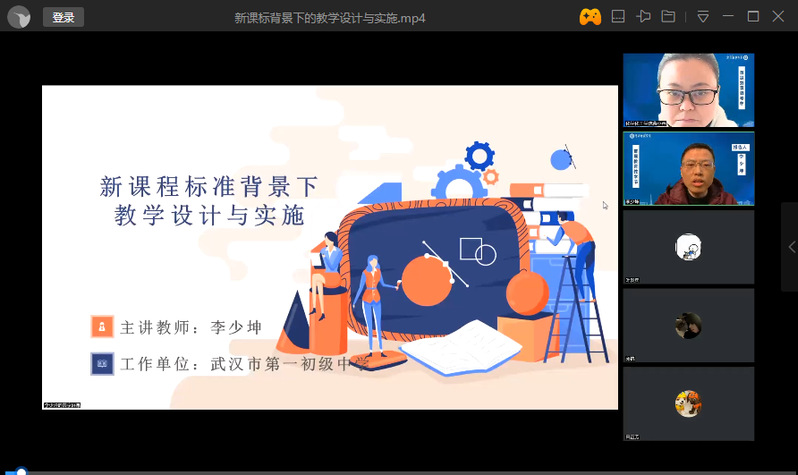Click the player logo in the title bar
Screen dimensions: 798x475
[x=19, y=17]
